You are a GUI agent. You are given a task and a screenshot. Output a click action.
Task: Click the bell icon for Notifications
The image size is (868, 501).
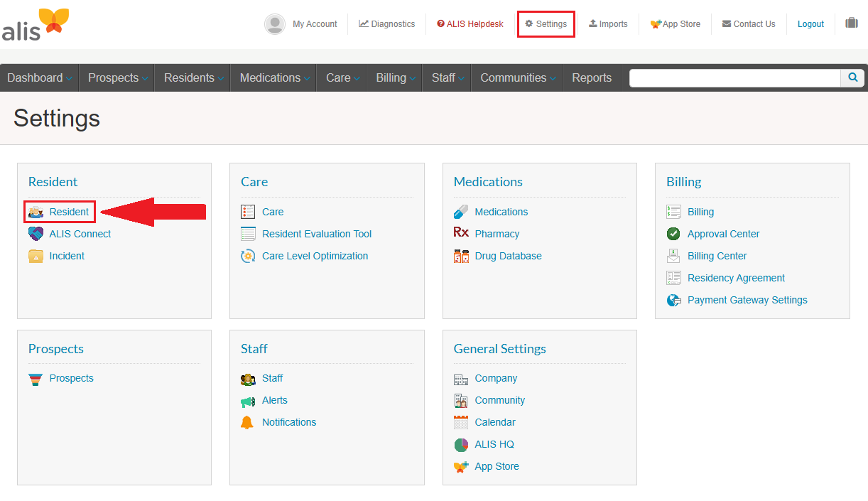coord(247,423)
